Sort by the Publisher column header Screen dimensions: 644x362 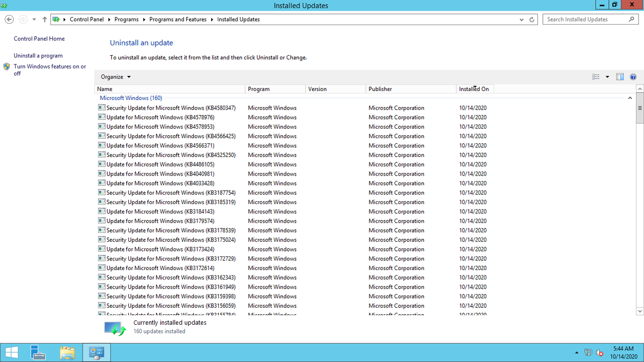[x=411, y=89]
